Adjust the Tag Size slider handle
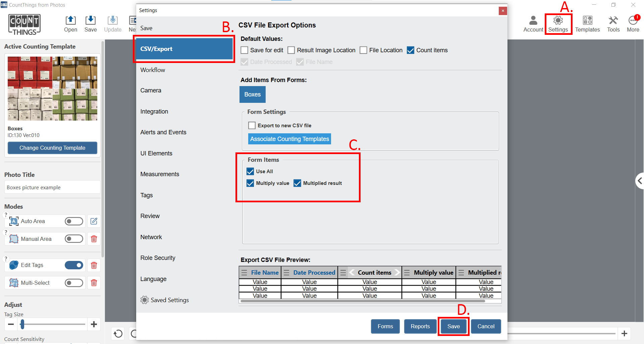The image size is (644, 344). pos(22,324)
